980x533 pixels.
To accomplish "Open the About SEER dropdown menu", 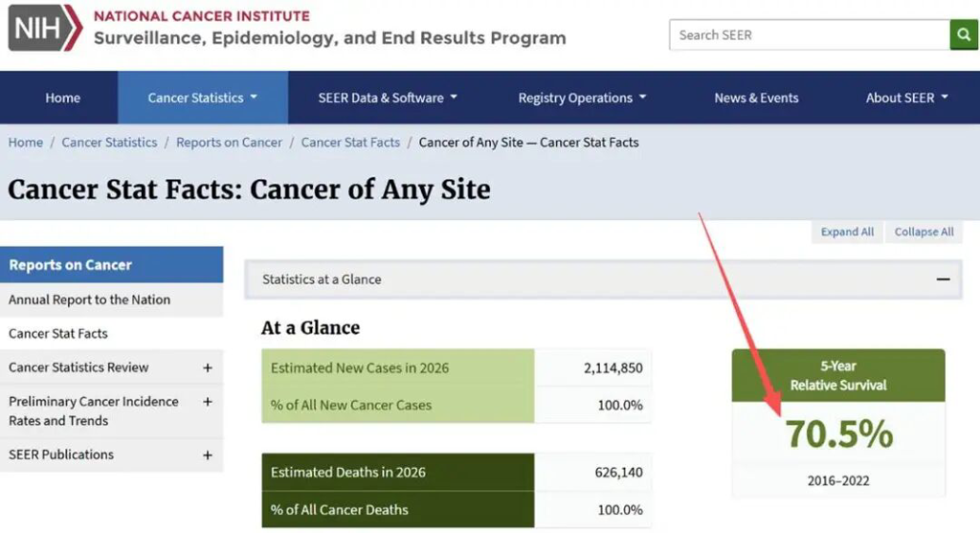I will [x=907, y=98].
